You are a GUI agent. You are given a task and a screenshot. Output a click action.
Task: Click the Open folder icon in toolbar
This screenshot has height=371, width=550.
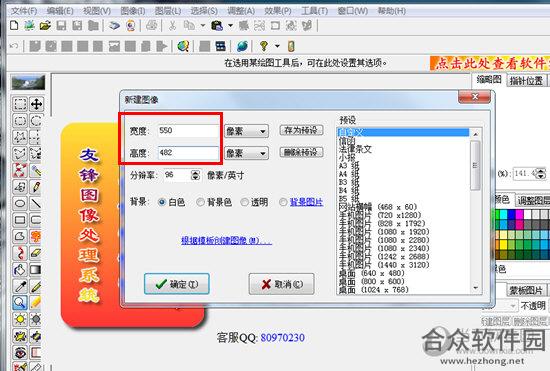coord(45,25)
